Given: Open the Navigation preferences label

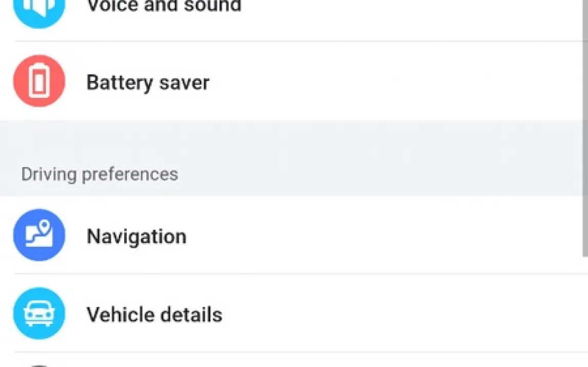Looking at the screenshot, I should click(136, 236).
